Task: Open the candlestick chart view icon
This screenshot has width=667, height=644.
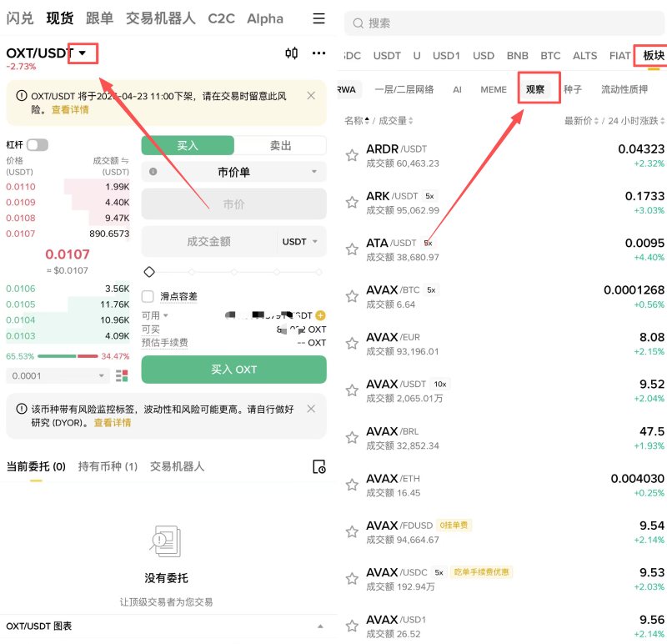Action: [x=291, y=53]
